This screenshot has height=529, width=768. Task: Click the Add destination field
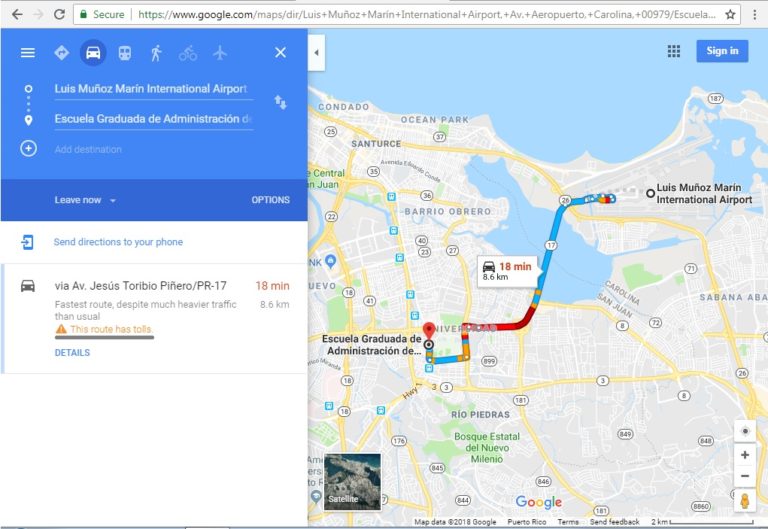(x=154, y=149)
